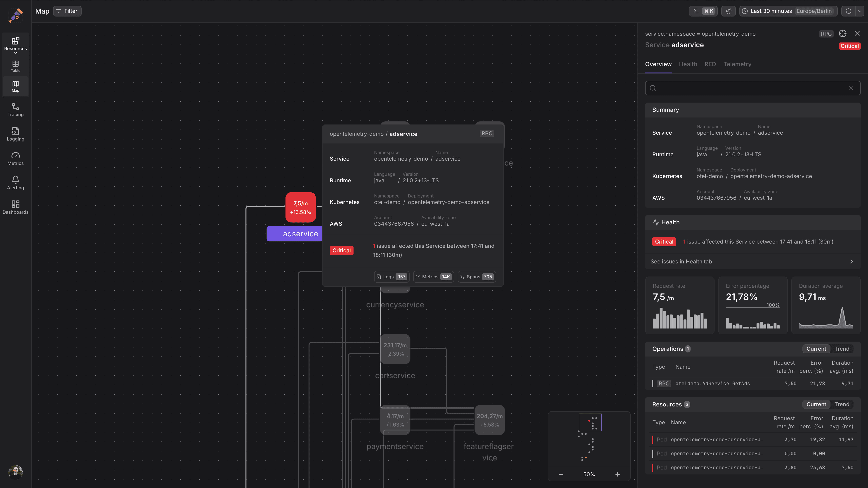Click the red 7,5/m adservice node
The image size is (868, 488).
pos(300,207)
